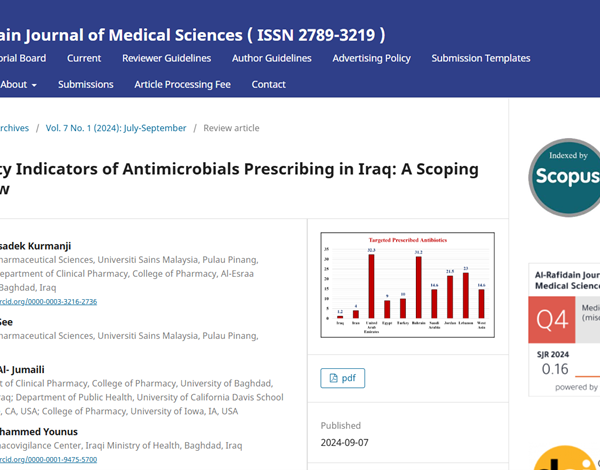The height and width of the screenshot is (470, 600).
Task: Expand the About dropdown menu
Action: 18,84
